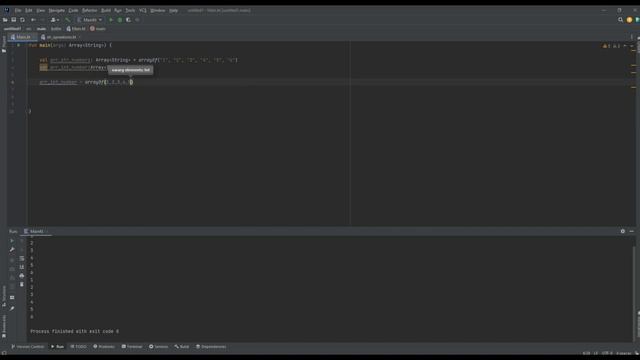Click the Process finished exit code text
Image resolution: width=640 pixels, height=360 pixels.
[75, 331]
